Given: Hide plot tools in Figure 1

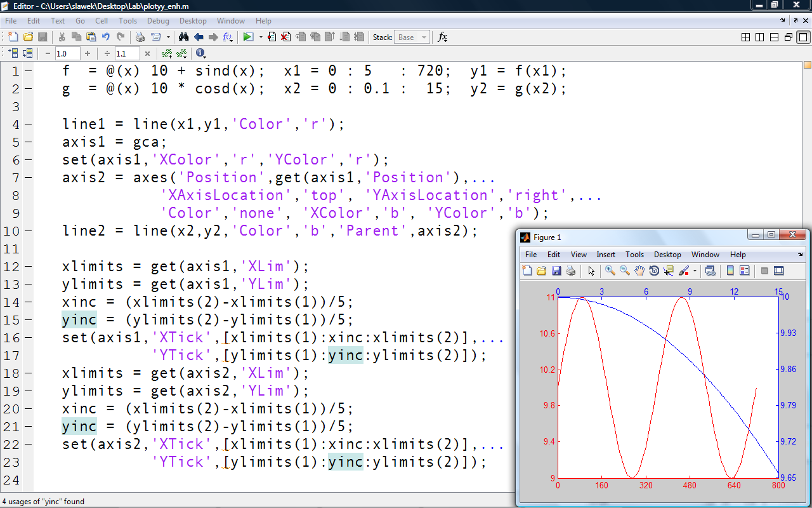Looking at the screenshot, I should click(764, 271).
